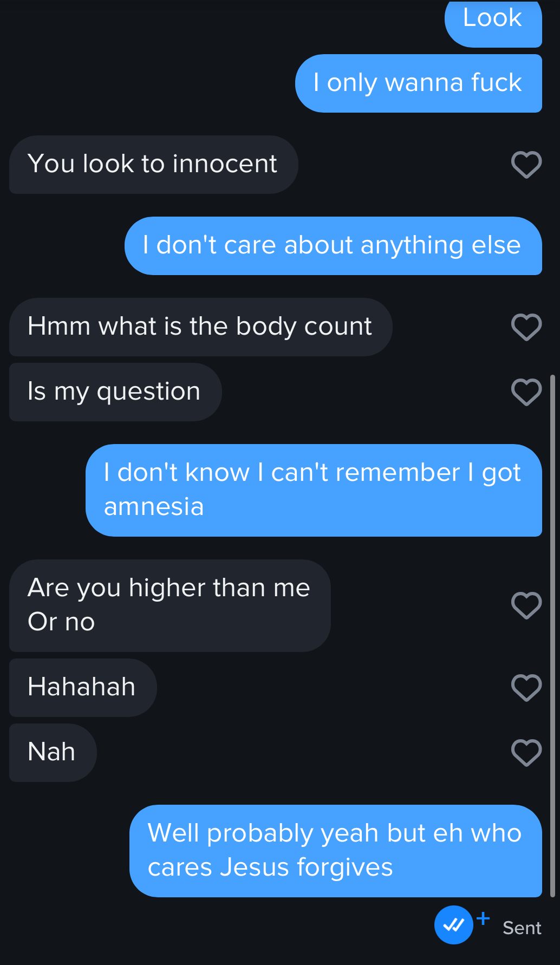Screen dimensions: 560x965
Task: Like the "You look to innocent" message heart
Action: point(526,165)
